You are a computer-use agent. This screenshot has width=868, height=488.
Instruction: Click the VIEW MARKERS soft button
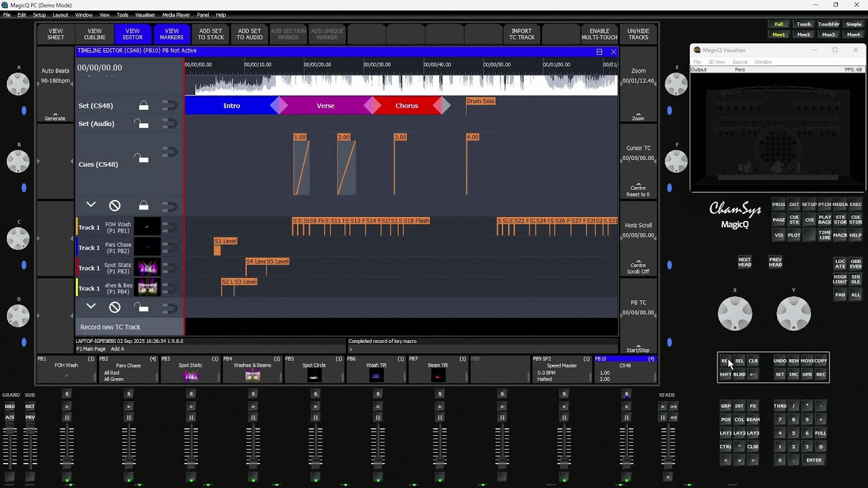click(172, 34)
